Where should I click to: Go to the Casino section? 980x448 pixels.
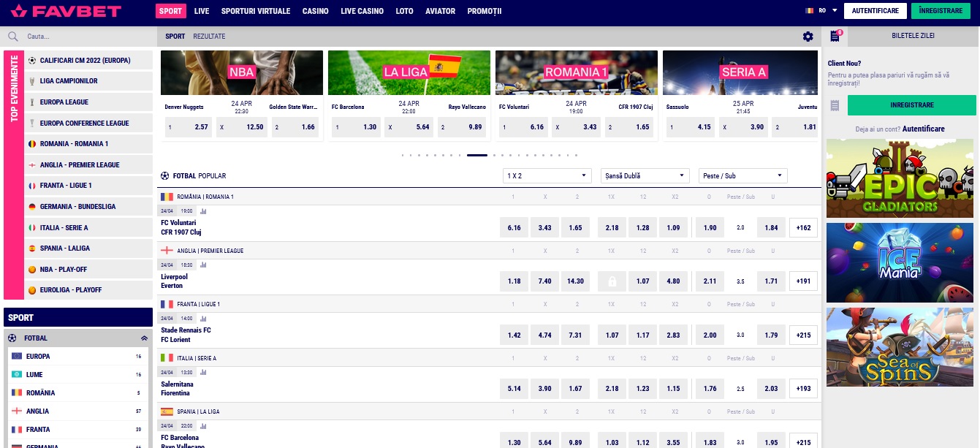[x=315, y=12]
